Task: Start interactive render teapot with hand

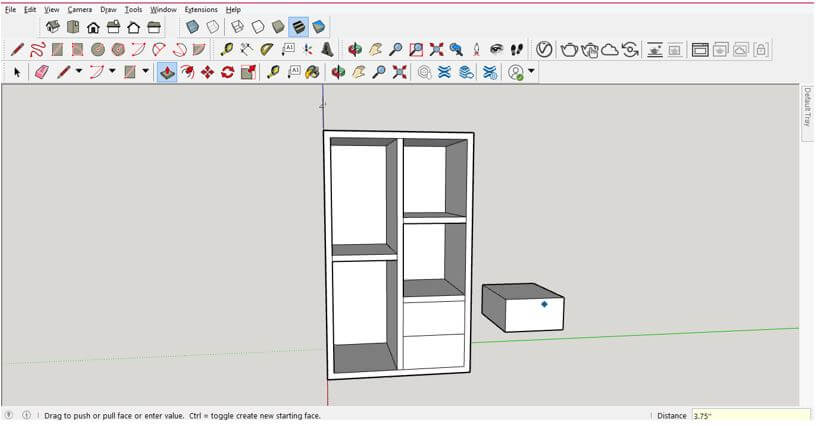Action: tap(590, 50)
